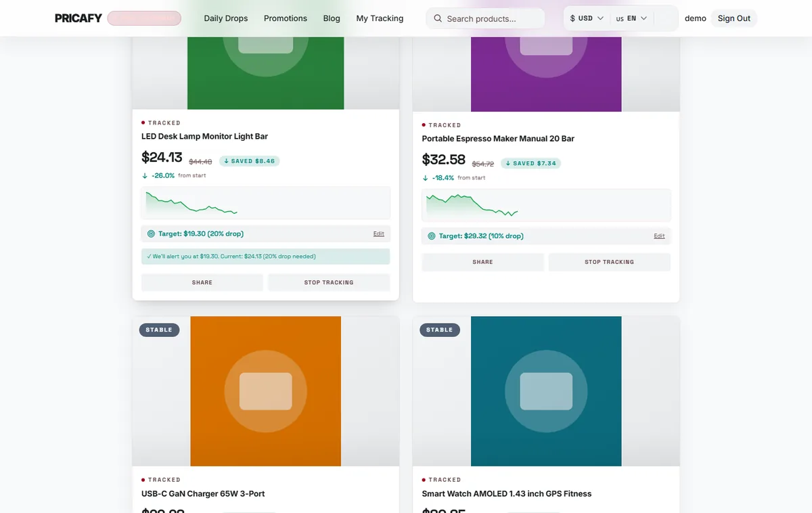Viewport: 812px width, 513px height.
Task: Click the target icon beside $19.30 goal
Action: (x=152, y=233)
